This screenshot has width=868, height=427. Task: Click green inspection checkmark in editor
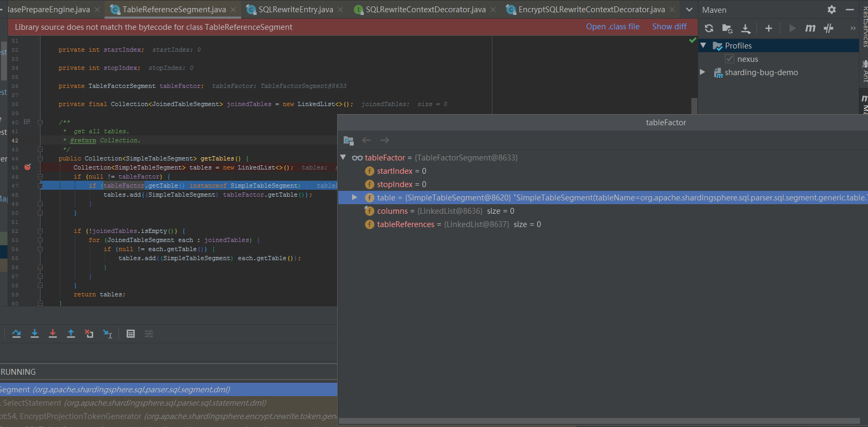click(692, 40)
